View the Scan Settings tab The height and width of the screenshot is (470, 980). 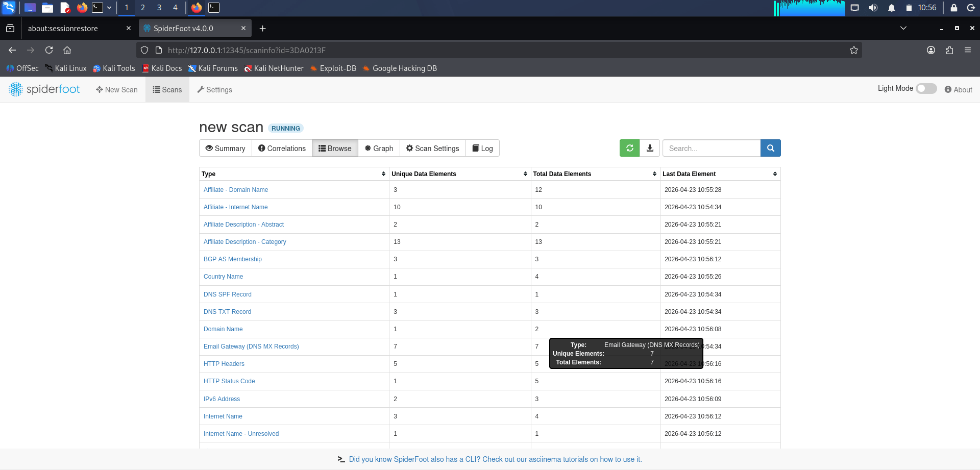[x=432, y=148]
